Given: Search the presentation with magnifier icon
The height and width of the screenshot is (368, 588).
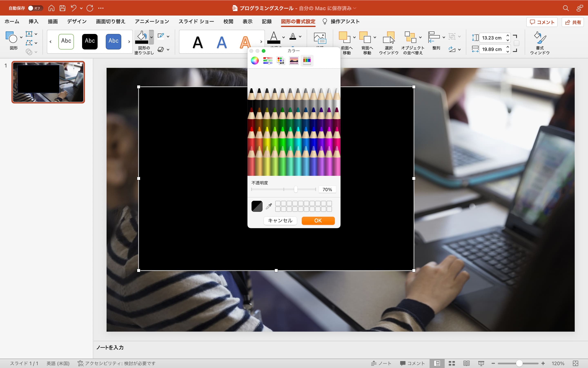Looking at the screenshot, I should (566, 8).
